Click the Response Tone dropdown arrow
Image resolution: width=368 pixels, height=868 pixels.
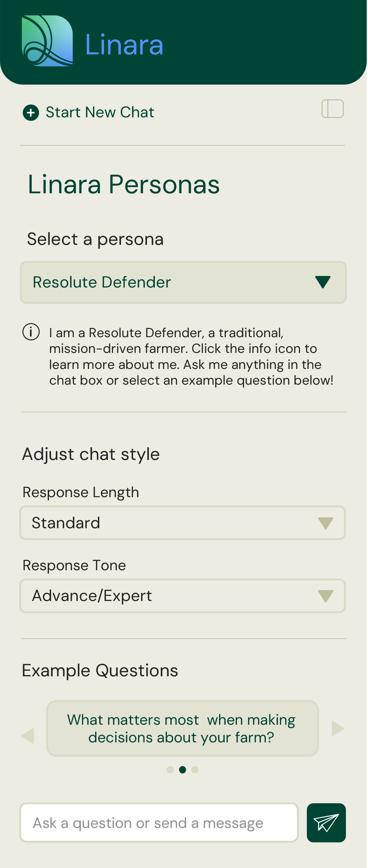coord(325,596)
